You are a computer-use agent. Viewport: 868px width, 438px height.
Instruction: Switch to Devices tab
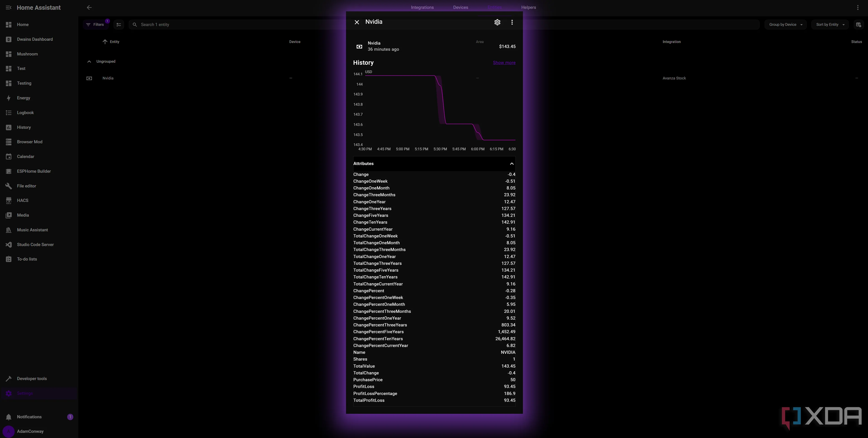(460, 7)
